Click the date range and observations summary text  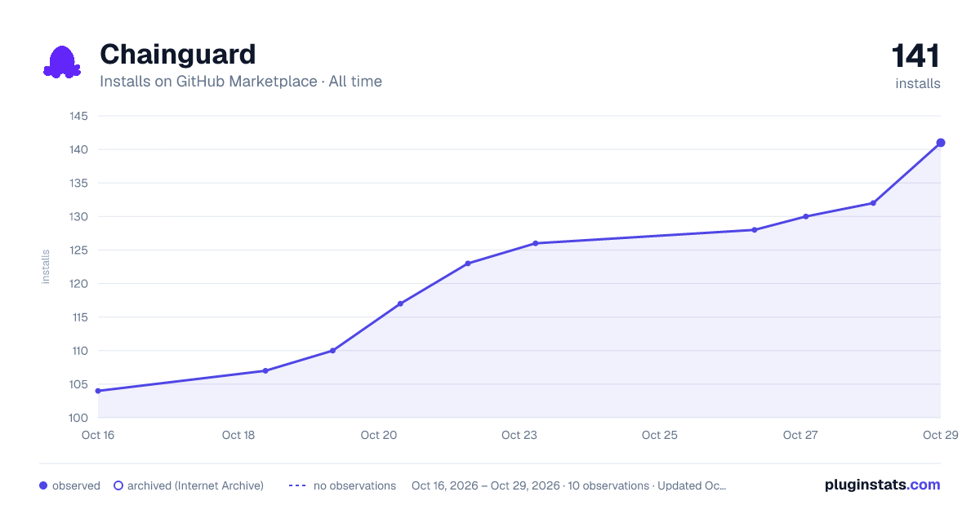tap(568, 485)
